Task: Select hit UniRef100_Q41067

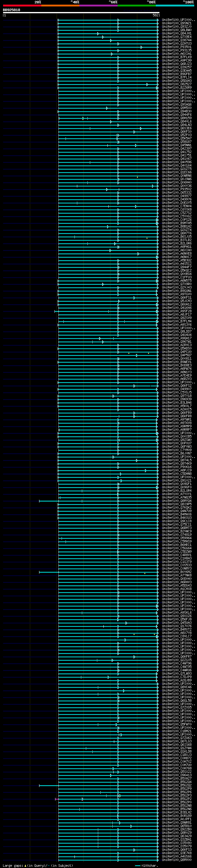Action: coord(177,159)
